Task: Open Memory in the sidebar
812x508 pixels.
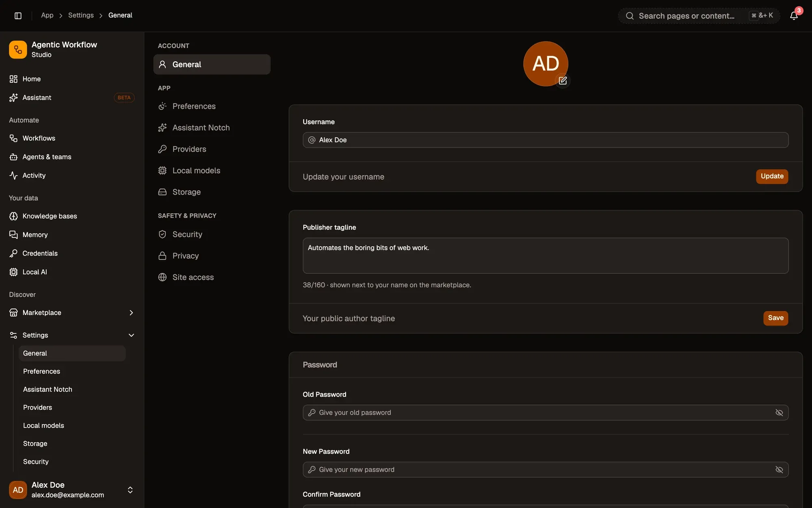Action: [x=72, y=235]
